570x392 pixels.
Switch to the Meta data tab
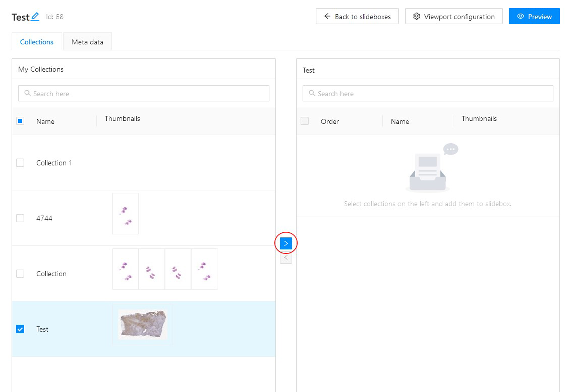click(x=87, y=42)
